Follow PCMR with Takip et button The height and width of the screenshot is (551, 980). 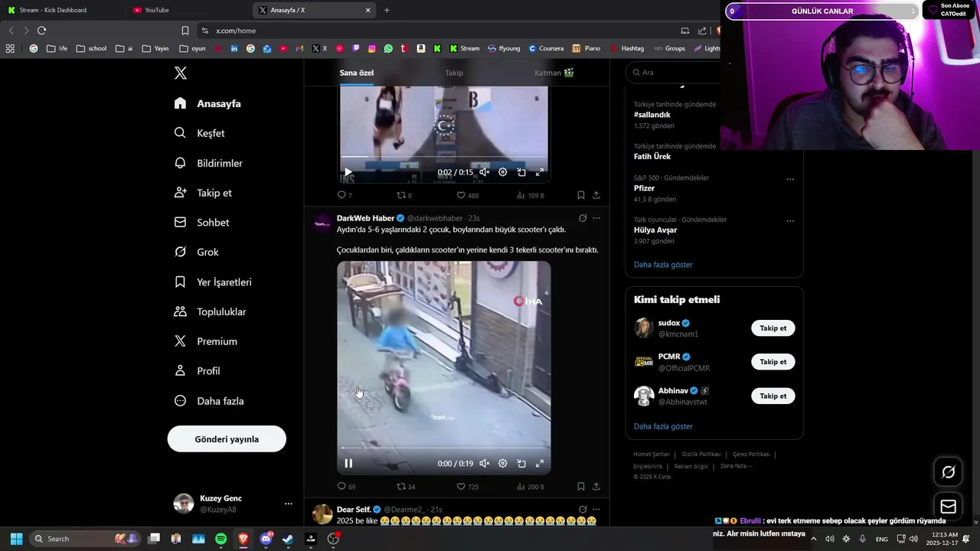coord(773,362)
